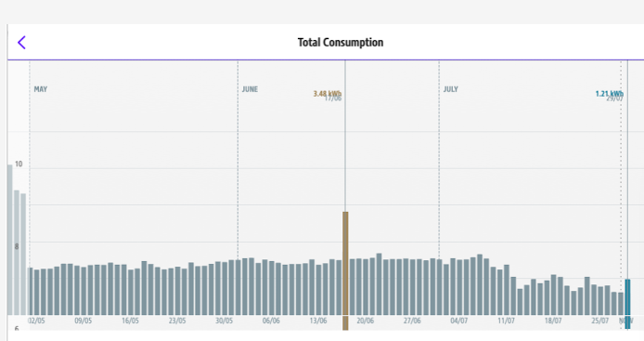The image size is (644, 341).
Task: Click the 04/07 date axis label
Action: click(x=458, y=321)
